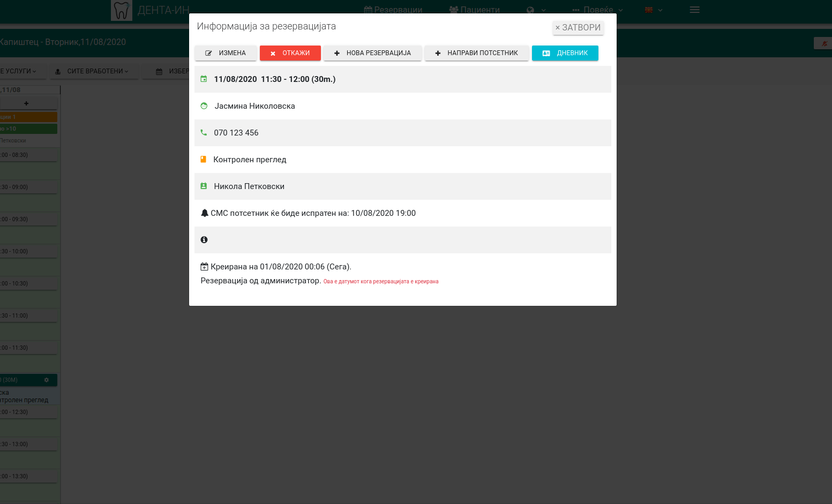
Task: Click the orange book icon by Контролен преглед
Action: pos(204,160)
